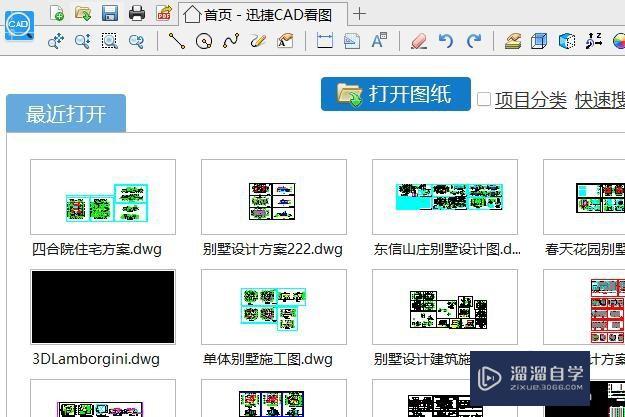Select the pan/move tool icon

pos(56,41)
